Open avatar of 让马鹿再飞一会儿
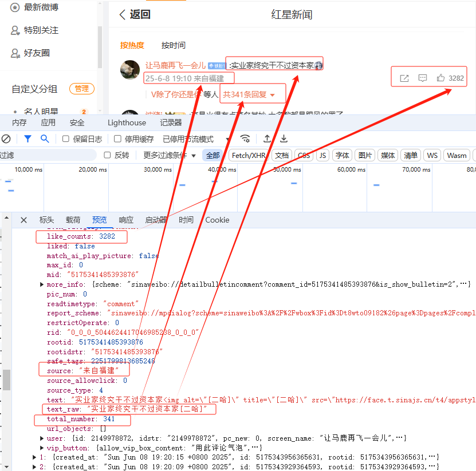 pyautogui.click(x=130, y=69)
